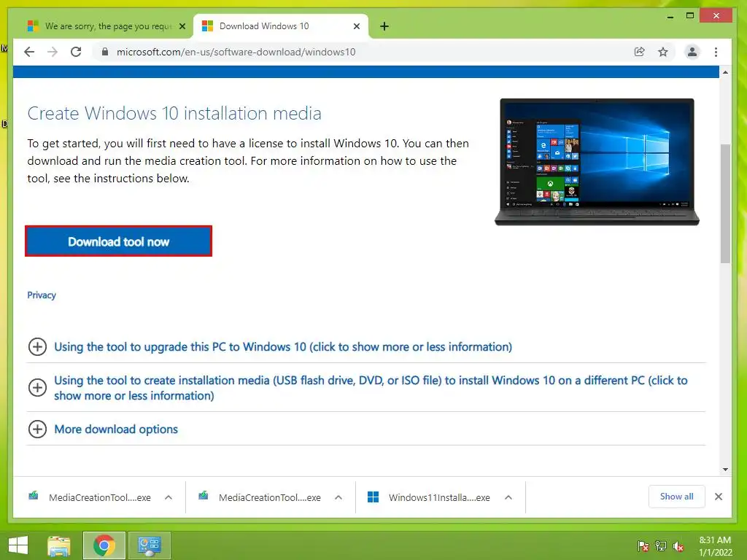
Task: Click muted volume tray icon
Action: click(678, 546)
